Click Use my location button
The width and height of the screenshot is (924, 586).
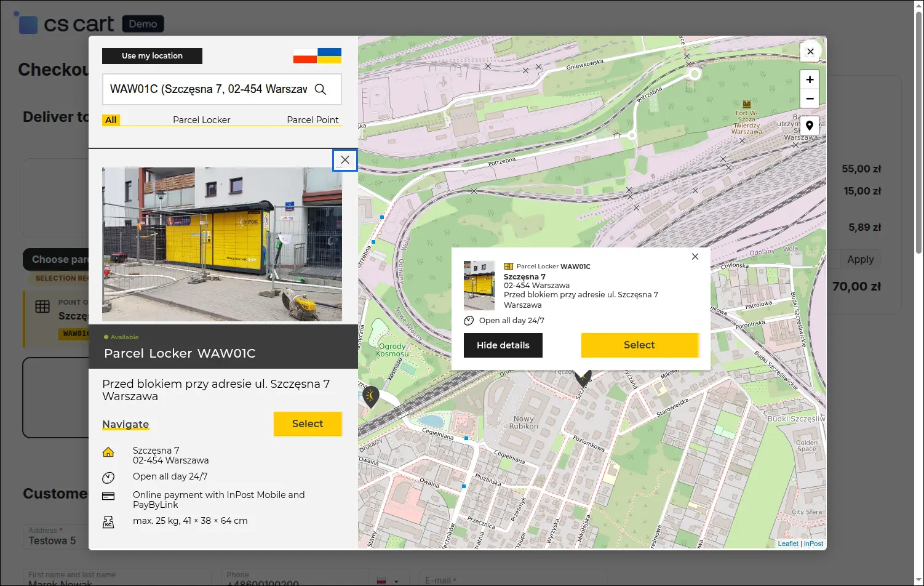click(152, 56)
